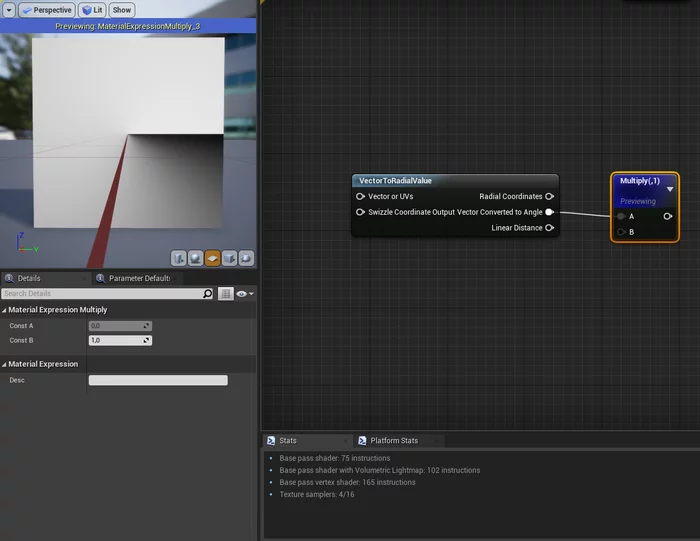The width and height of the screenshot is (700, 541).
Task: Click the Desc text field
Action: [158, 380]
